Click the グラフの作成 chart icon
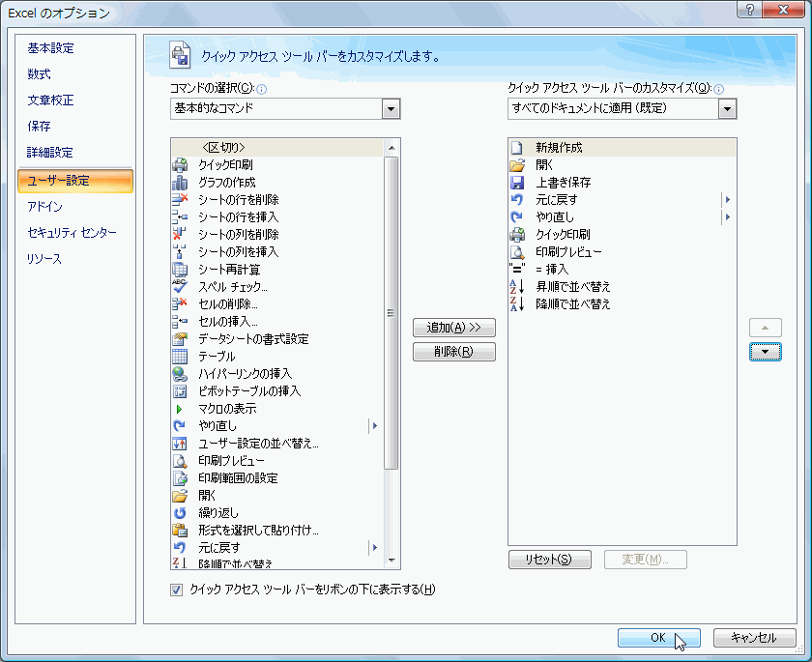Screen dimensions: 812x662 point(180,183)
